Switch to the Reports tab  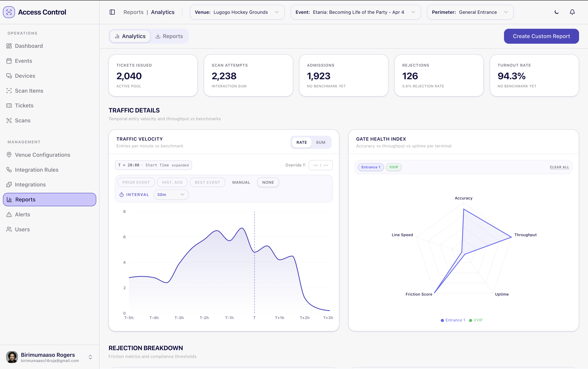pos(169,36)
